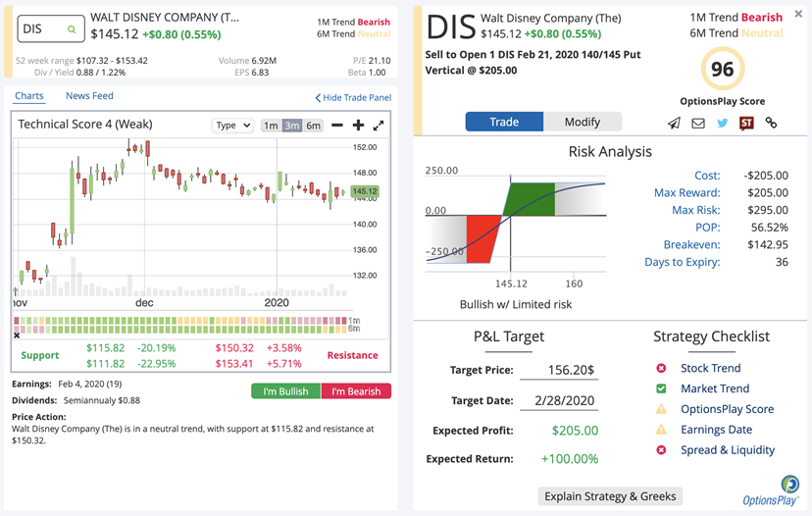
Task: Click support level $111.82
Action: 106,364
